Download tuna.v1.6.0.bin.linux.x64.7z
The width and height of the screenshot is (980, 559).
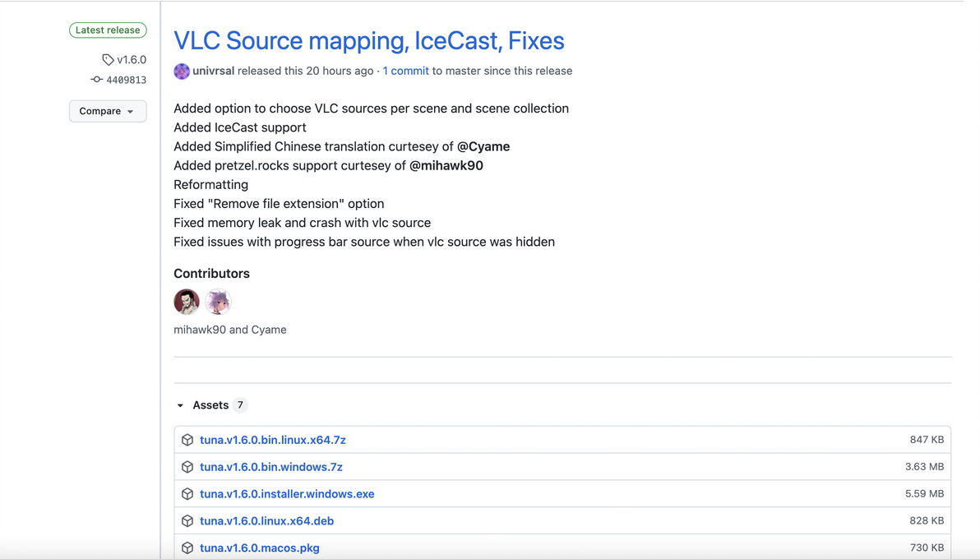click(272, 440)
